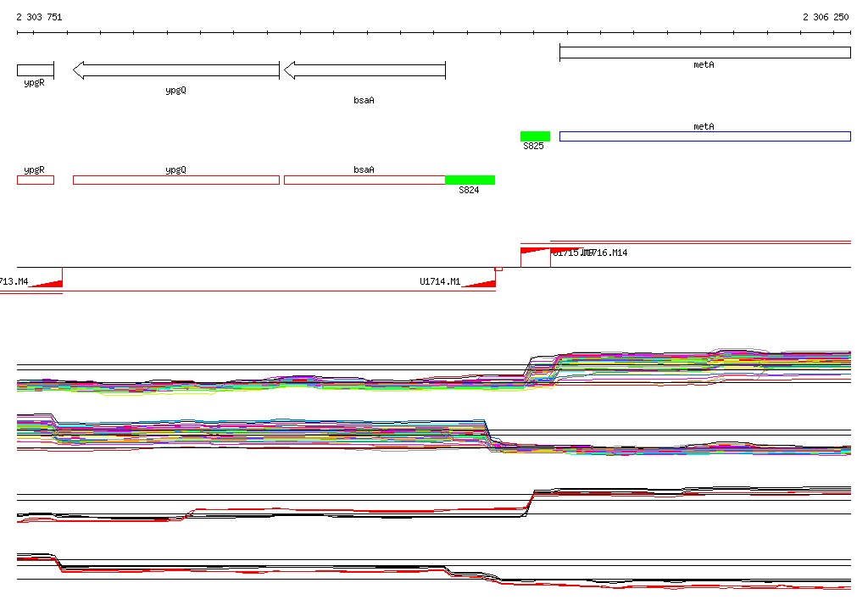The image size is (868, 605).
Task: Select the black ypgQ gene arrow
Action: click(x=176, y=70)
